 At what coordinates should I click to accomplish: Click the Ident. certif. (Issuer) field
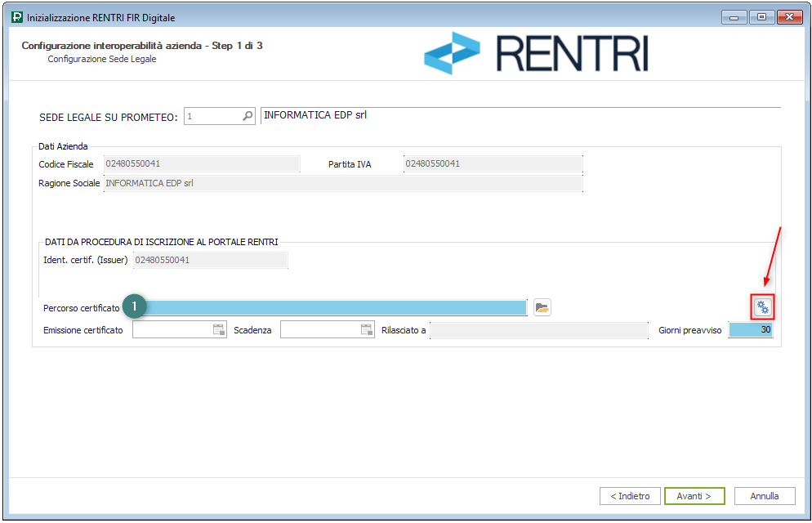coord(209,261)
